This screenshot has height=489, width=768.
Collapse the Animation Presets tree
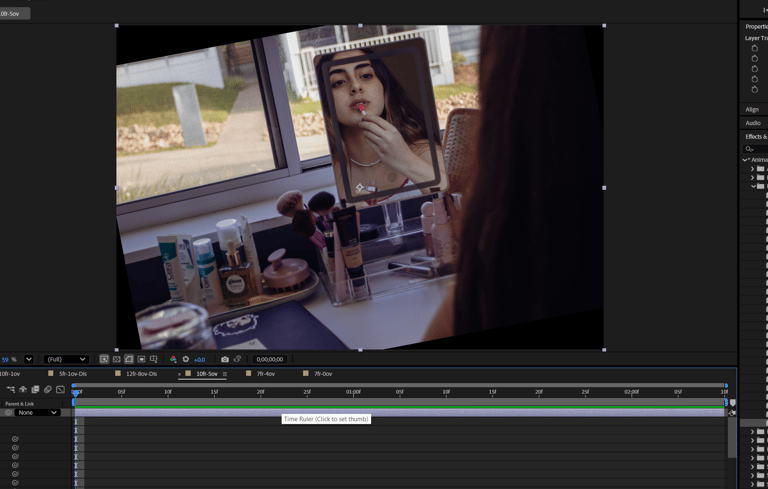click(x=745, y=160)
